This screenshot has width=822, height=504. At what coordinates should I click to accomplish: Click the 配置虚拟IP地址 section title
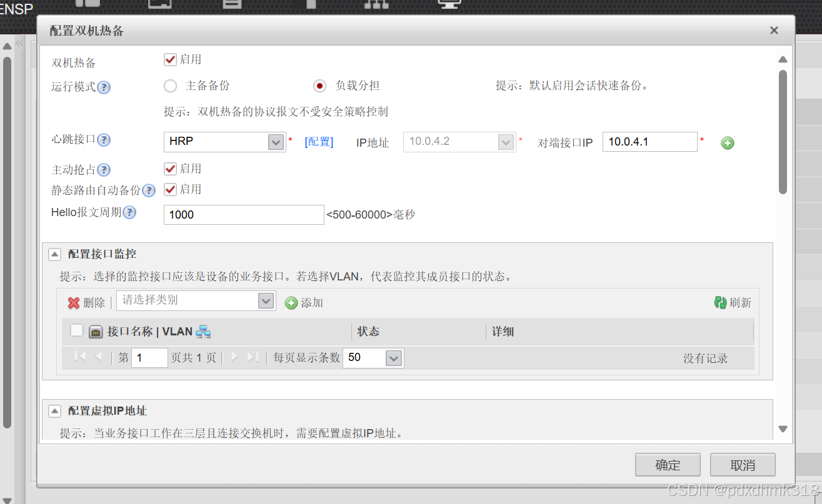tap(108, 411)
